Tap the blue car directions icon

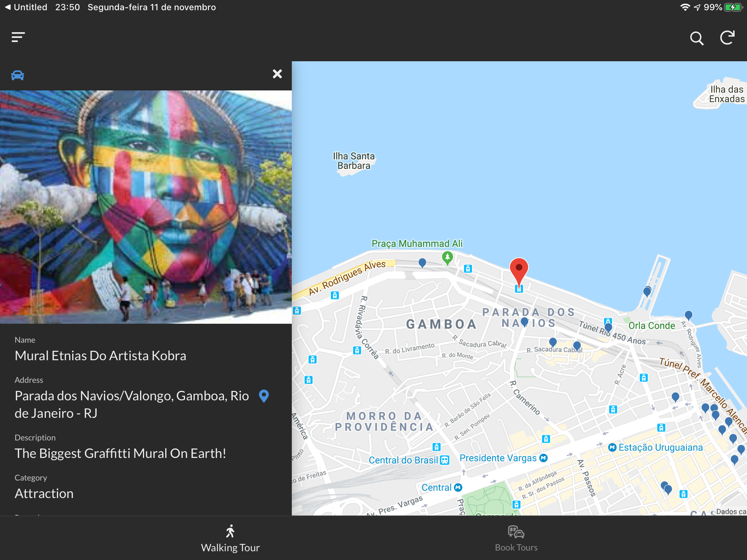[18, 75]
